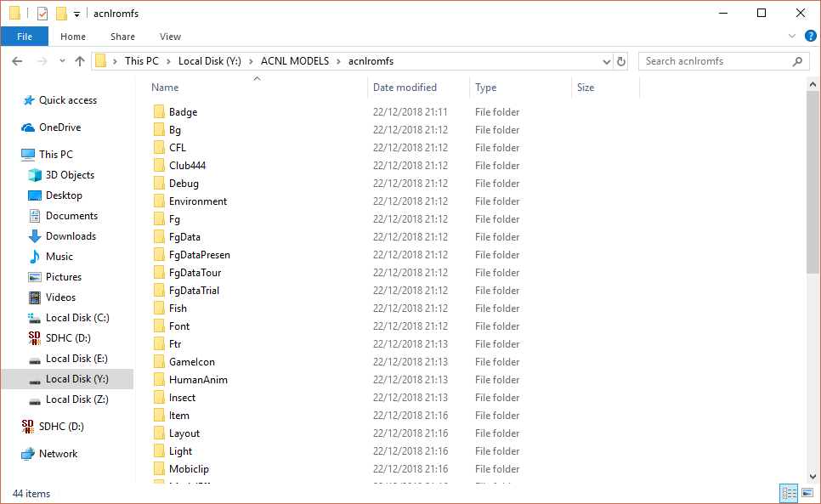
Task: Switch to the View ribbon tab
Action: (x=170, y=37)
